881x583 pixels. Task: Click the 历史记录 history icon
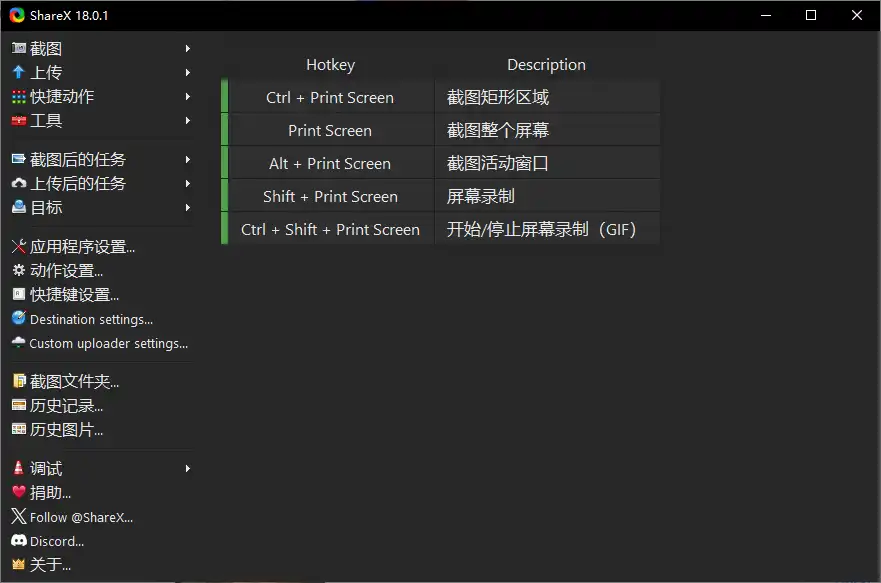pos(19,406)
